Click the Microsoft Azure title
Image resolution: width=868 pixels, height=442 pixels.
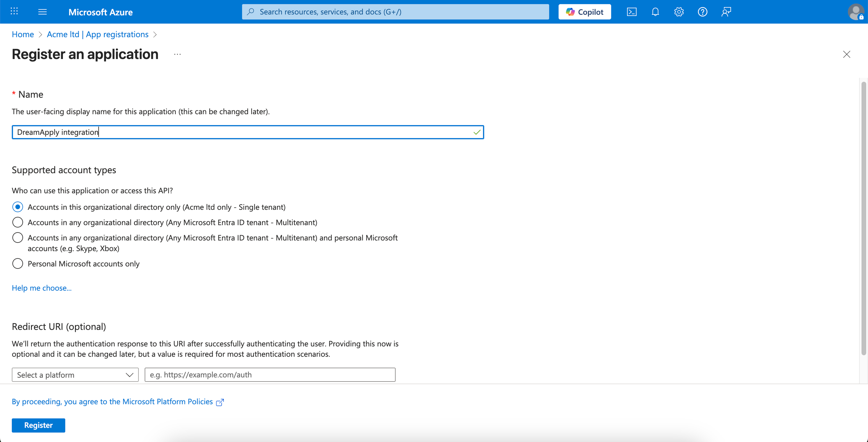coord(100,12)
